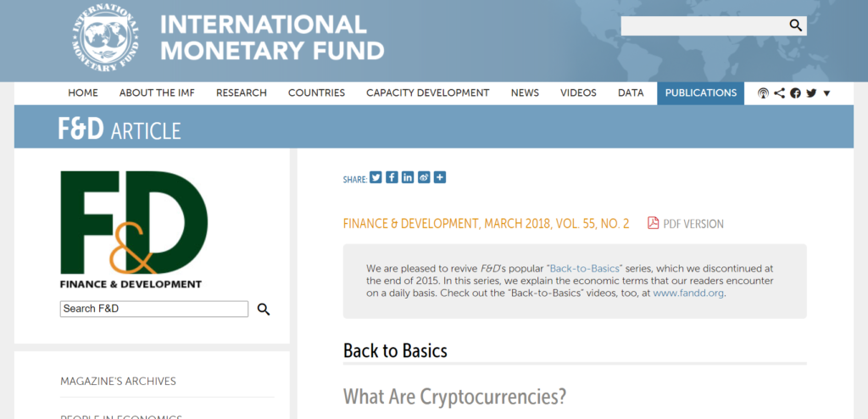Click the plus more-sharing icon
The image size is (868, 419).
coord(440,177)
